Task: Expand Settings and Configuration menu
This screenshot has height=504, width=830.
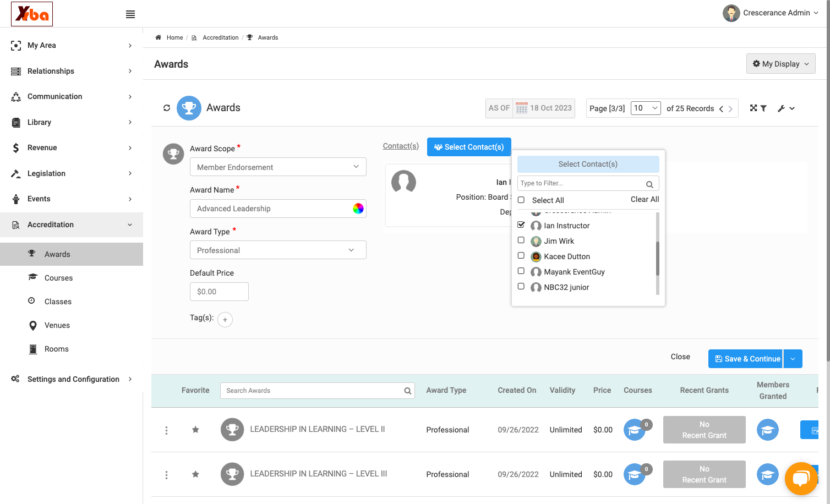Action: pos(72,379)
